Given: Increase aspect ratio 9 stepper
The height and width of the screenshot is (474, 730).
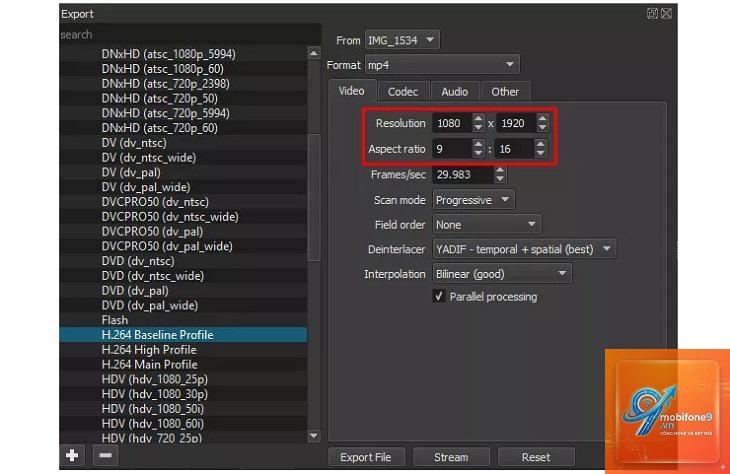Looking at the screenshot, I should [478, 144].
